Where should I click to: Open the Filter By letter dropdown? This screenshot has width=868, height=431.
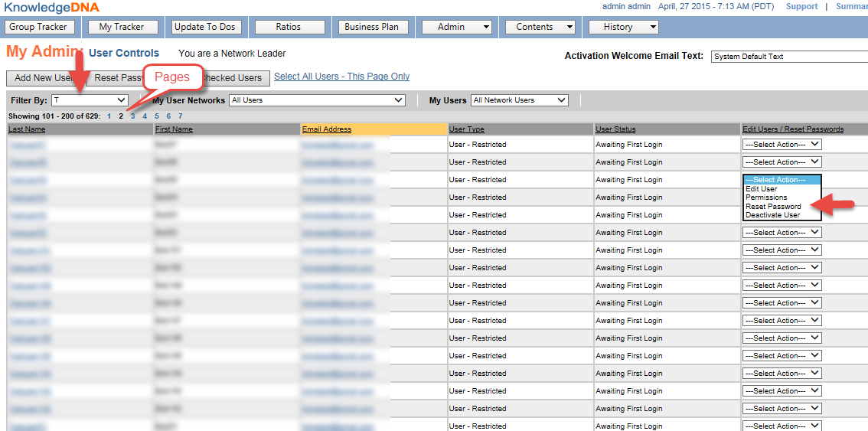(x=90, y=100)
